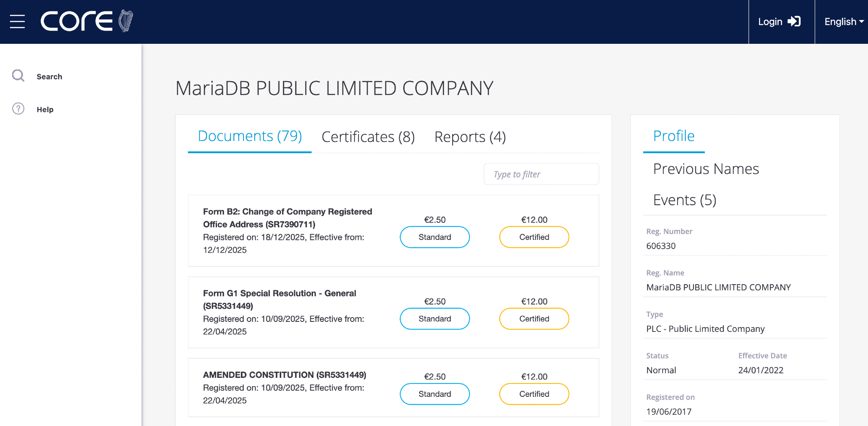The image size is (868, 426).
Task: Buy Standard copy of Form B2 document
Action: pyautogui.click(x=434, y=237)
